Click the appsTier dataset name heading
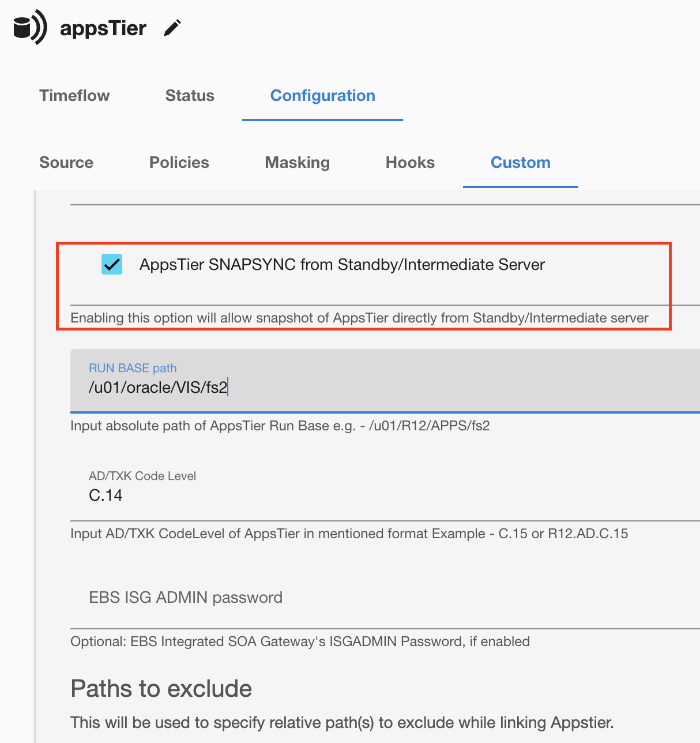Screen dimensions: 700x743 (103, 28)
